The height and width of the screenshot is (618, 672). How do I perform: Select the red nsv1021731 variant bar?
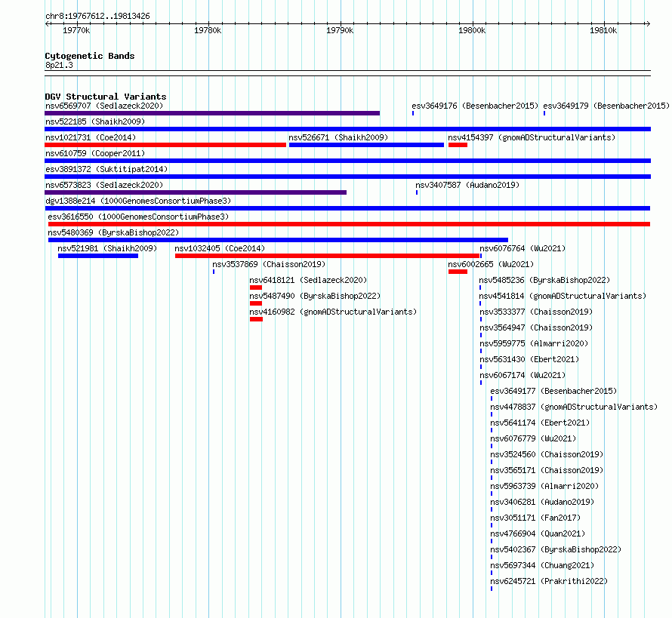point(165,145)
